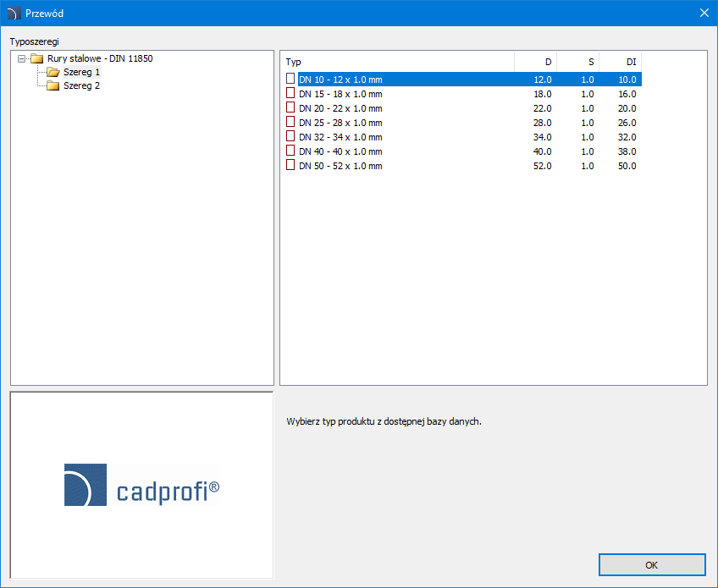Viewport: 718px width, 588px height.
Task: Click the Rury stalowe root folder icon
Action: click(36, 59)
